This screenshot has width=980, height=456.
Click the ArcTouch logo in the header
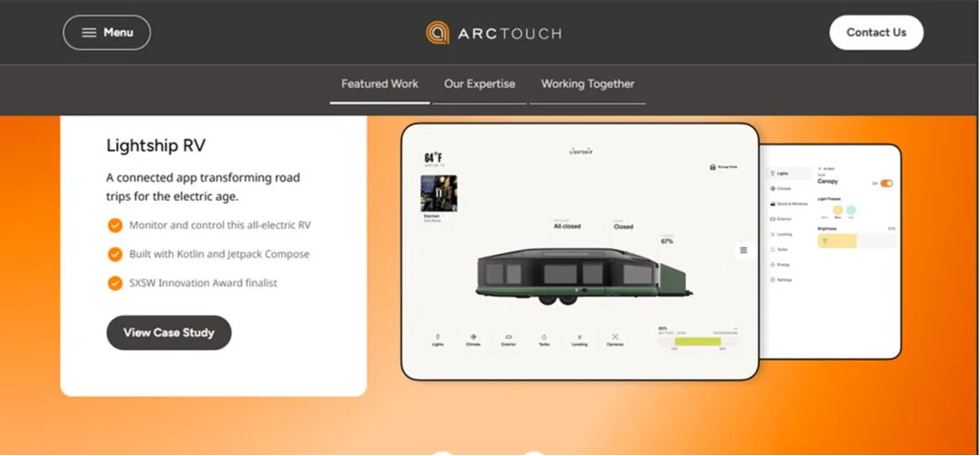tap(493, 33)
